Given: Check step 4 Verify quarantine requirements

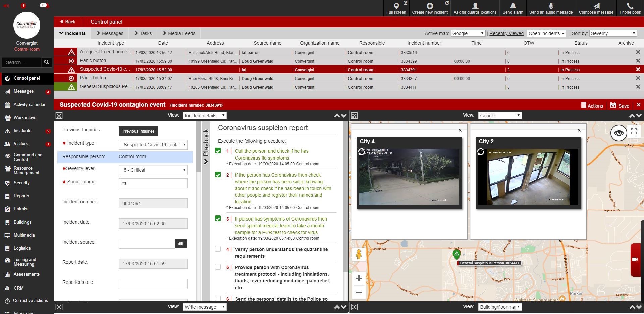Looking at the screenshot, I should 218,249.
